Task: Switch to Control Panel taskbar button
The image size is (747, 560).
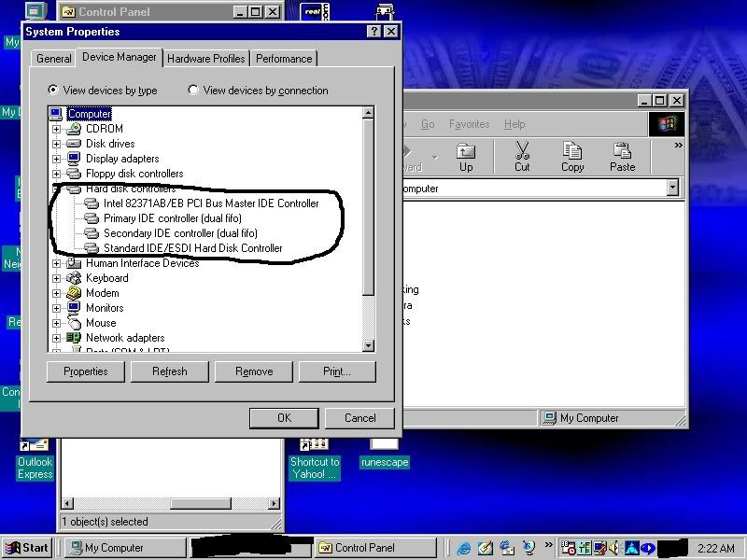Action: (x=376, y=548)
